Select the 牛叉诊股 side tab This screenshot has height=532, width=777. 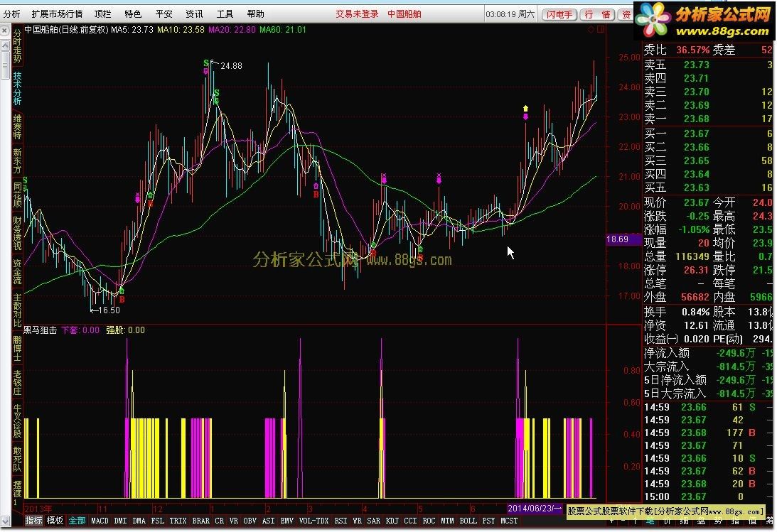[17, 421]
